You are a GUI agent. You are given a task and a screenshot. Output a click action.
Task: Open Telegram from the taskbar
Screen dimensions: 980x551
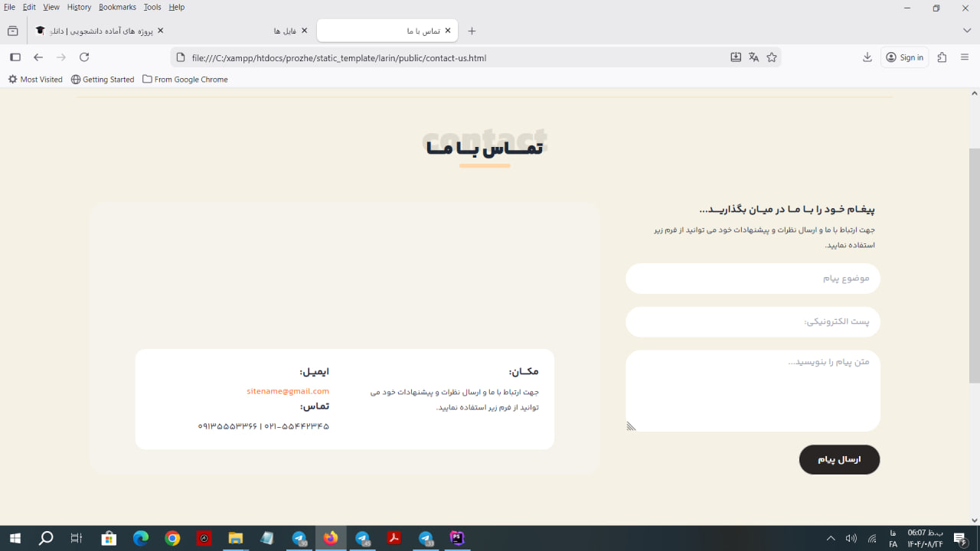298,538
